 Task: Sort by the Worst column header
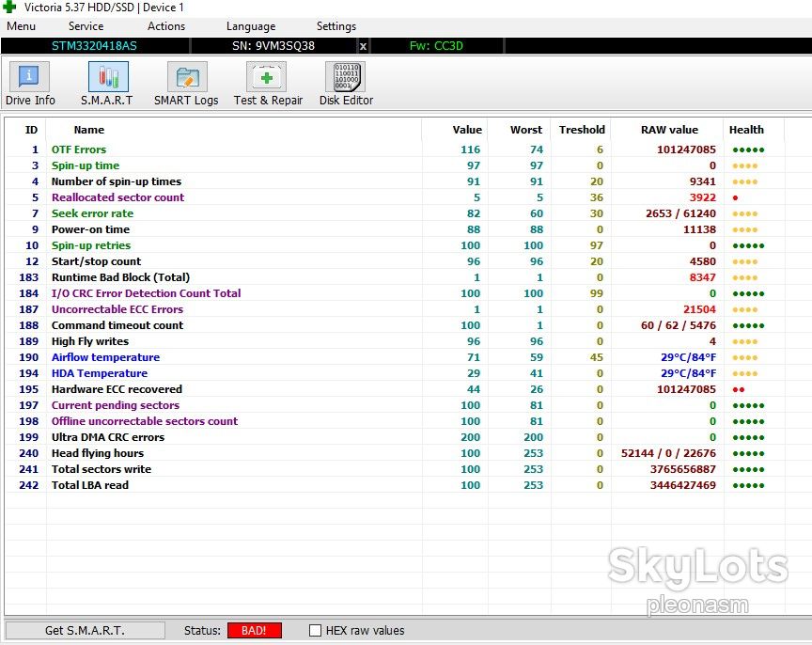pyautogui.click(x=526, y=130)
